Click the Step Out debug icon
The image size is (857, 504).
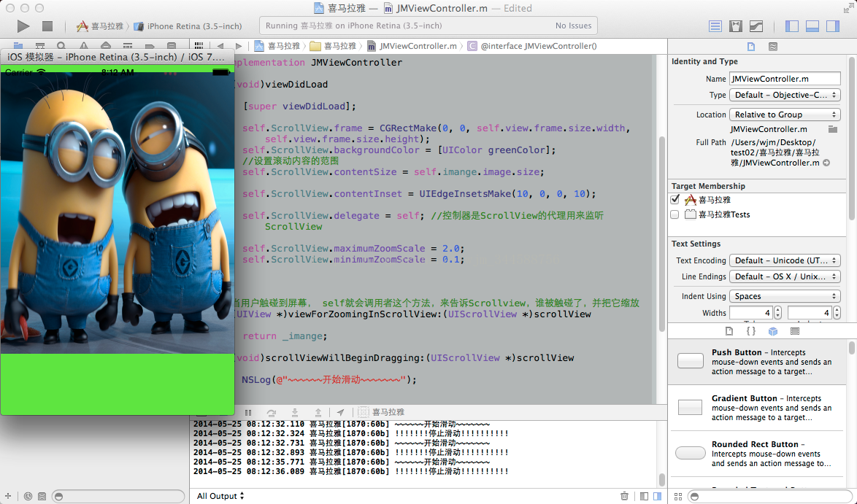pos(318,412)
